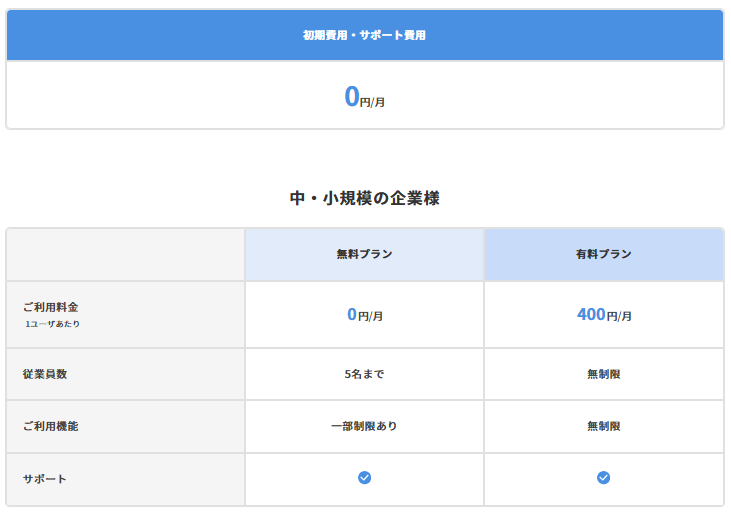Click the 一部制限あり cell
Image resolution: width=731 pixels, height=516 pixels.
click(364, 426)
